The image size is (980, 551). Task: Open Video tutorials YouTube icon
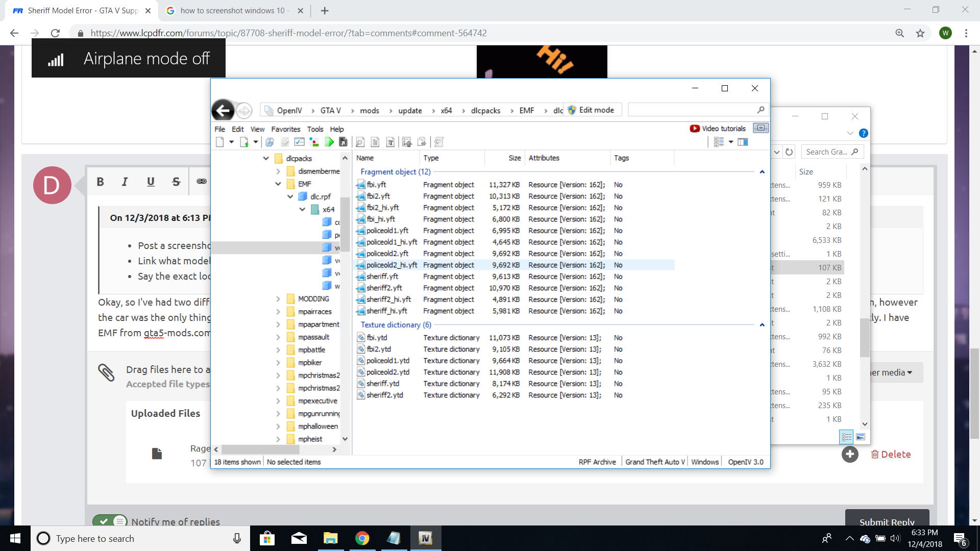pyautogui.click(x=694, y=129)
